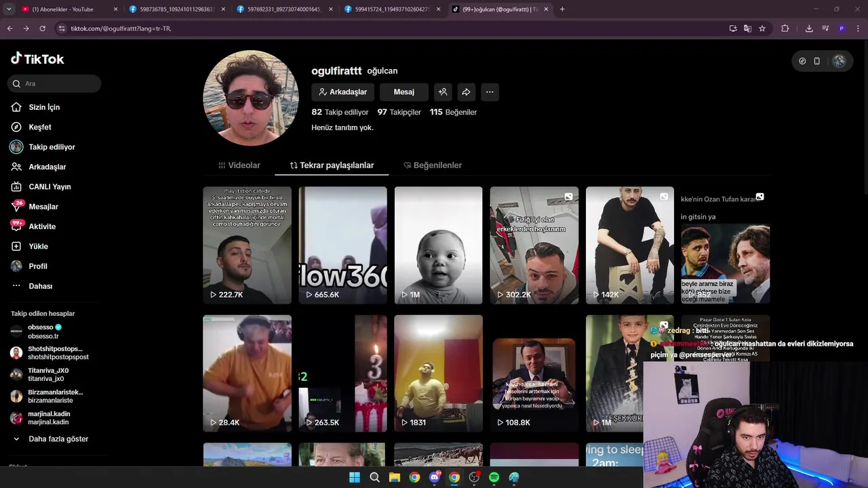Viewport: 868px width, 488px height.
Task: Open the 82 Takip ediliyor list
Action: click(x=340, y=112)
